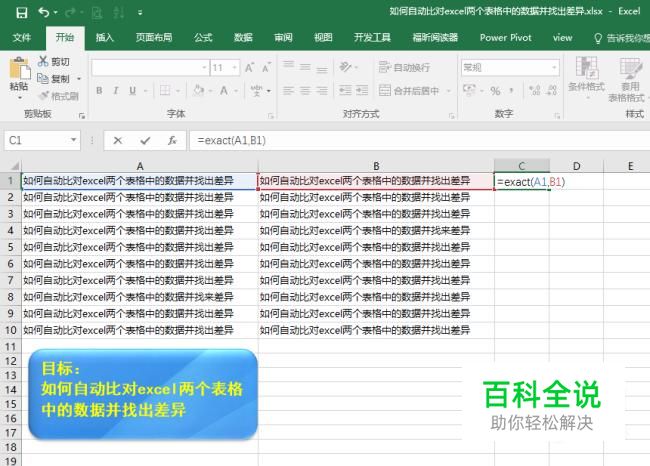This screenshot has width=650, height=466.
Task: Click the Save icon in quick access toolbar
Action: [x=22, y=12]
